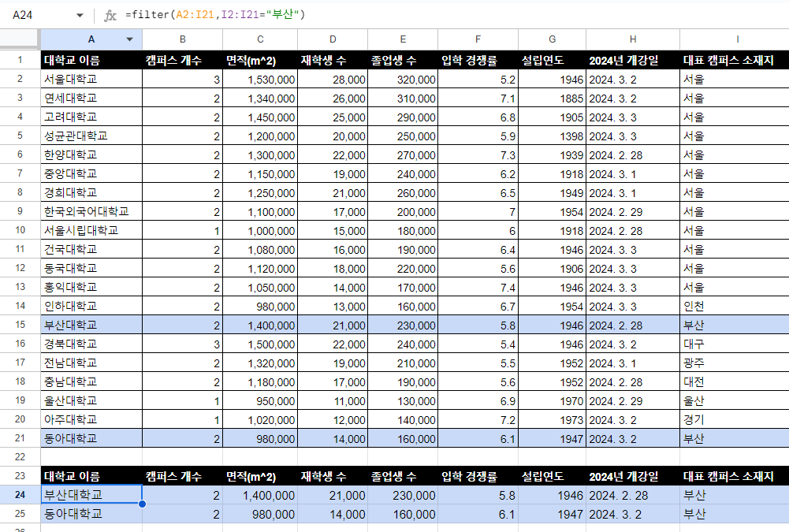Click founding year 1398
The height and width of the screenshot is (532, 789).
(552, 136)
